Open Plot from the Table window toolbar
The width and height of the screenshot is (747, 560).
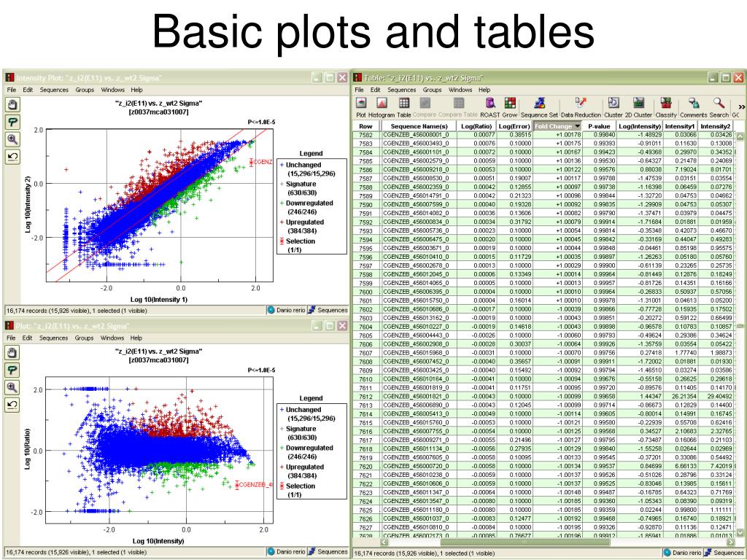click(x=361, y=107)
